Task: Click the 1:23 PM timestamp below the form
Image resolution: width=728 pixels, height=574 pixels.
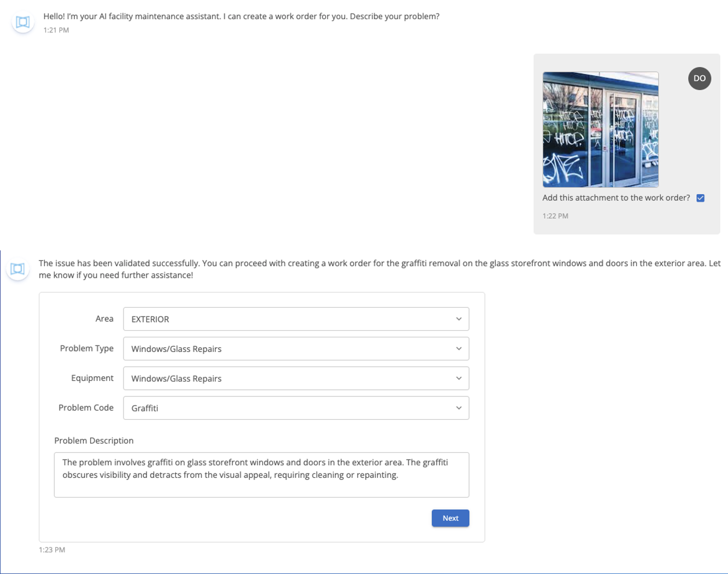Action: 52,550
